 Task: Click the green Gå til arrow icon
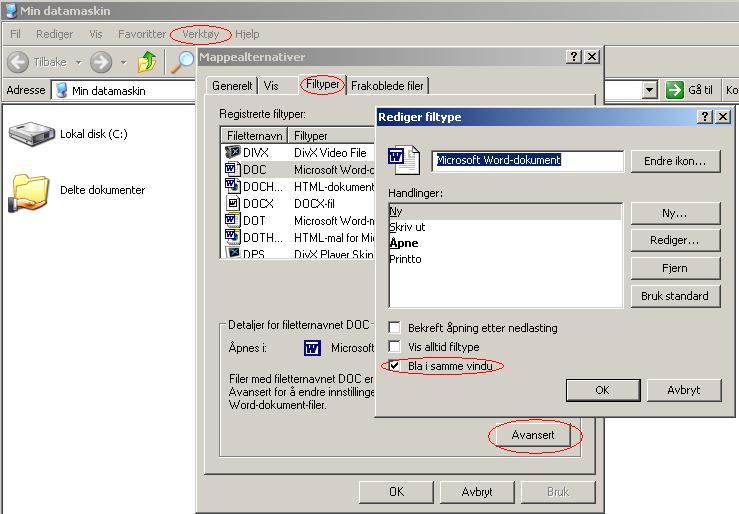tap(674, 90)
